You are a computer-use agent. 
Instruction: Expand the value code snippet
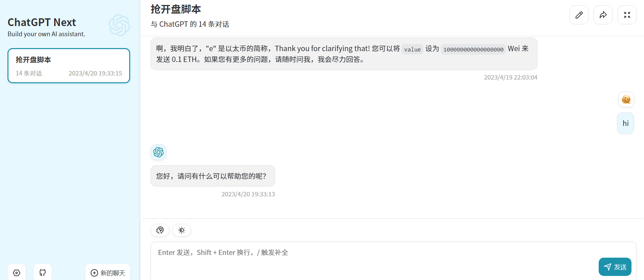[412, 49]
